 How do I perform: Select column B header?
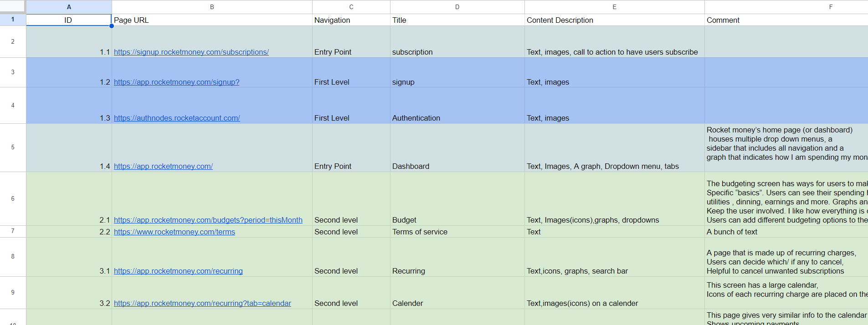[x=212, y=7]
